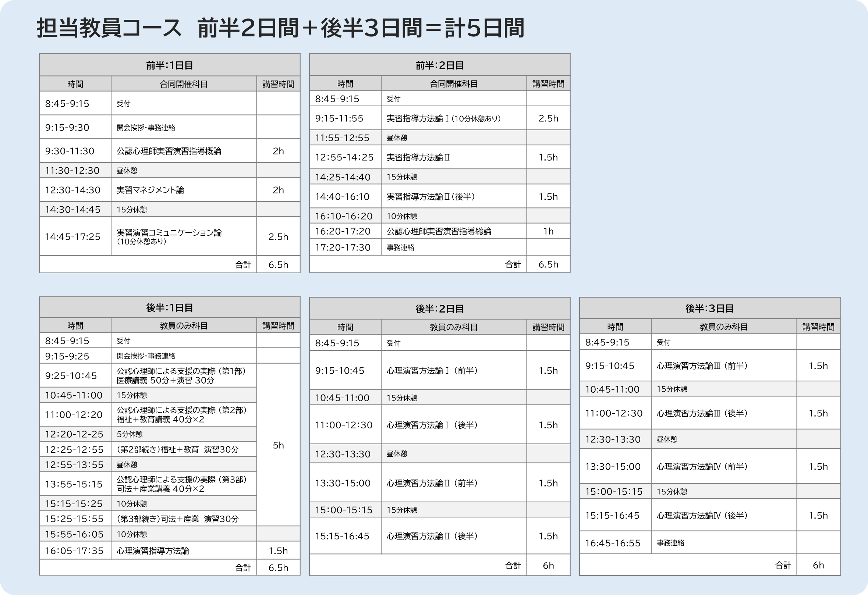Select the 実習指導方法論Ⅱ(後半) cell
The height and width of the screenshot is (595, 868).
(454, 196)
